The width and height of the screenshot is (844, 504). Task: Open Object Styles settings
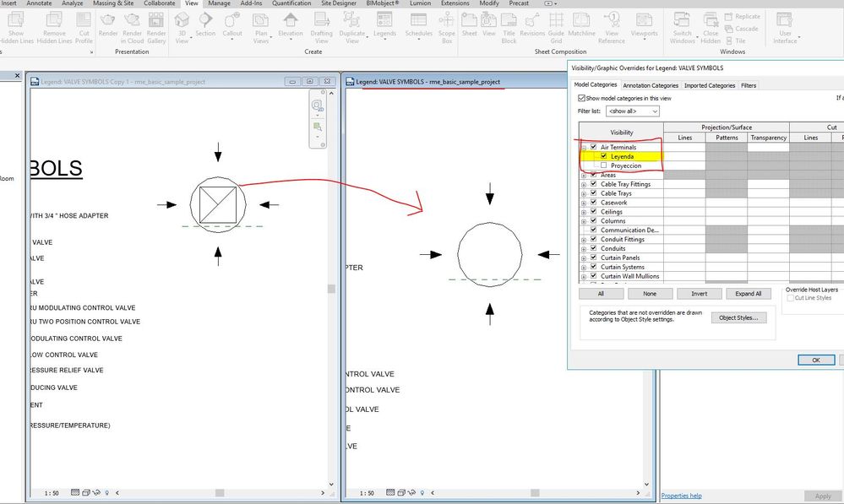(x=738, y=318)
